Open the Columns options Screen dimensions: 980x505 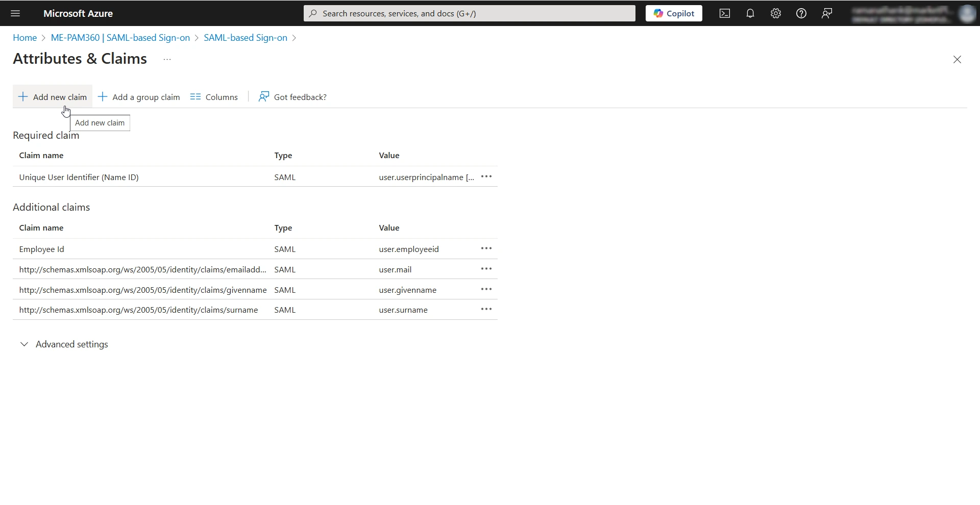[214, 96]
